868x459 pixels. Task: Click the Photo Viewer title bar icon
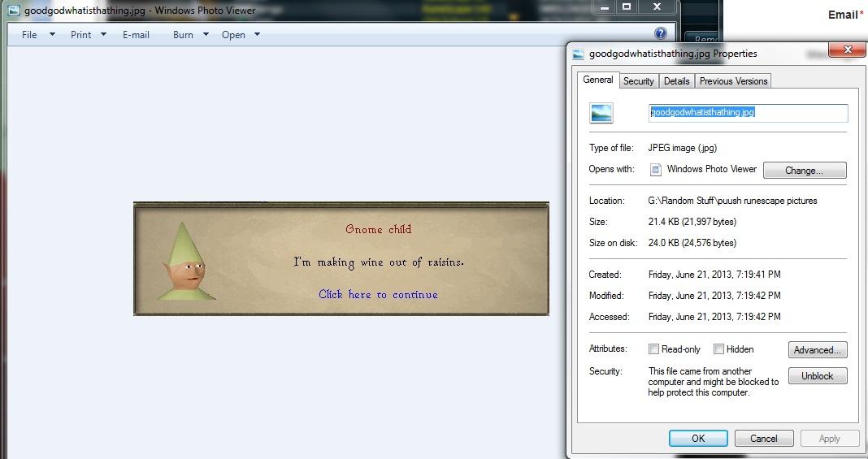point(14,11)
